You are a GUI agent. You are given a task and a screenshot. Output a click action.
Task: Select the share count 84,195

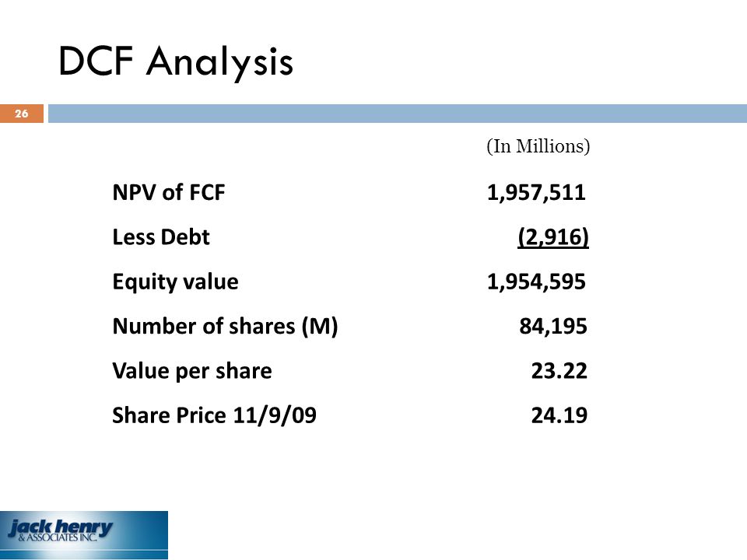[553, 327]
